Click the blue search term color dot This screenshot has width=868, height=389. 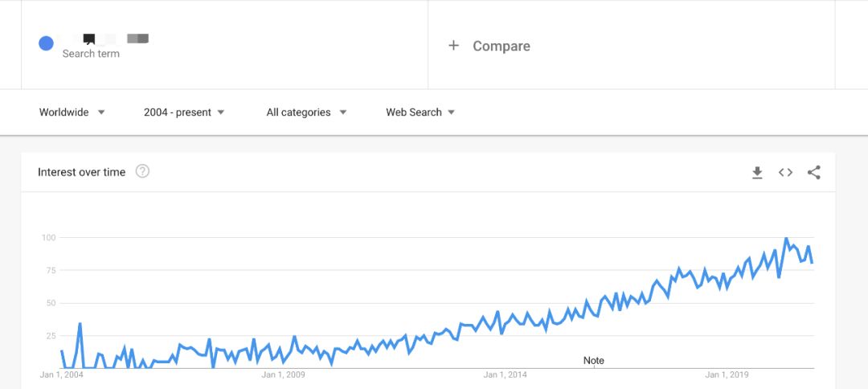(47, 43)
